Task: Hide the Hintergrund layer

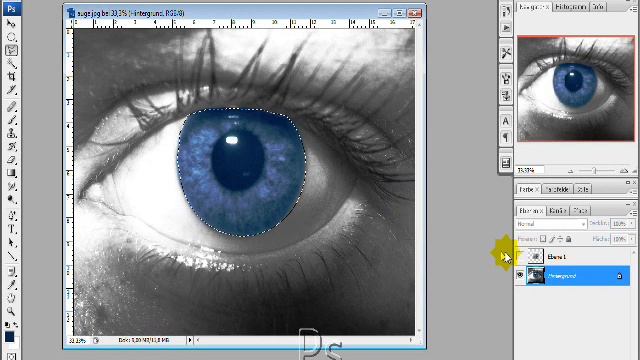Action: 520,275
